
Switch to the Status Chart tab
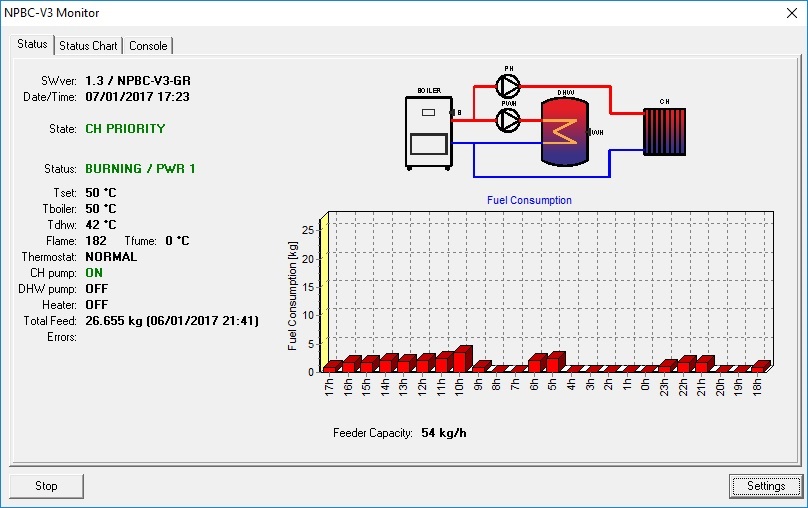point(88,45)
